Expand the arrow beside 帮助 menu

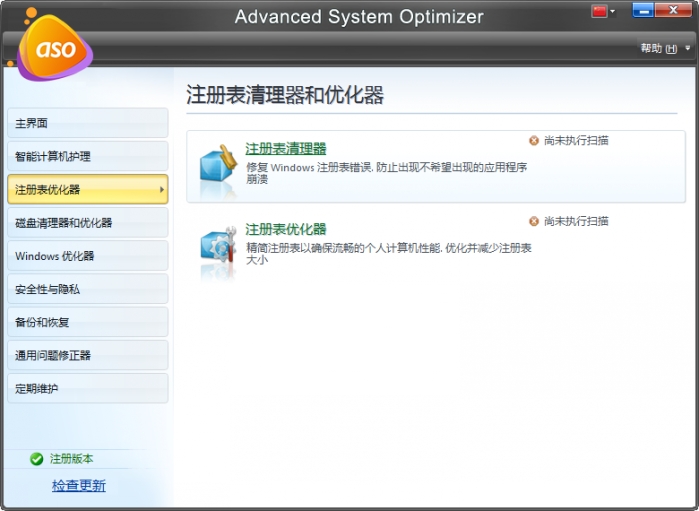(687, 48)
